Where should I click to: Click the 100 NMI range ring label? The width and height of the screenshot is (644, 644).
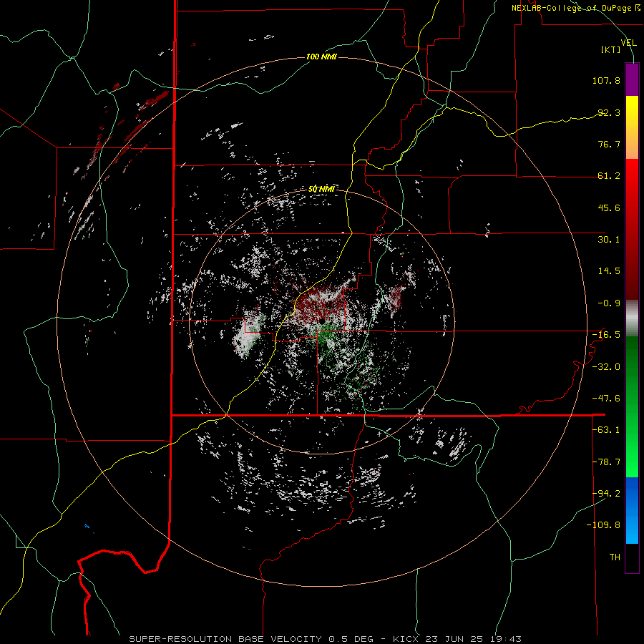click(321, 57)
